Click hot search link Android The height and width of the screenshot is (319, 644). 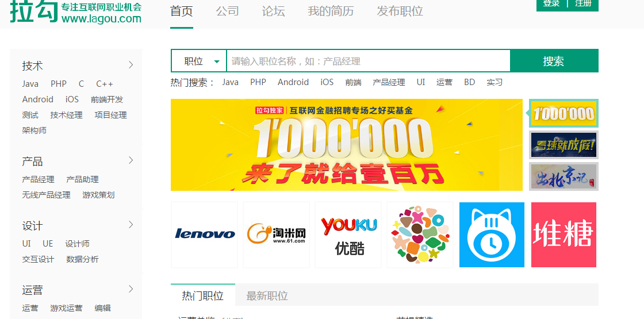pos(293,82)
